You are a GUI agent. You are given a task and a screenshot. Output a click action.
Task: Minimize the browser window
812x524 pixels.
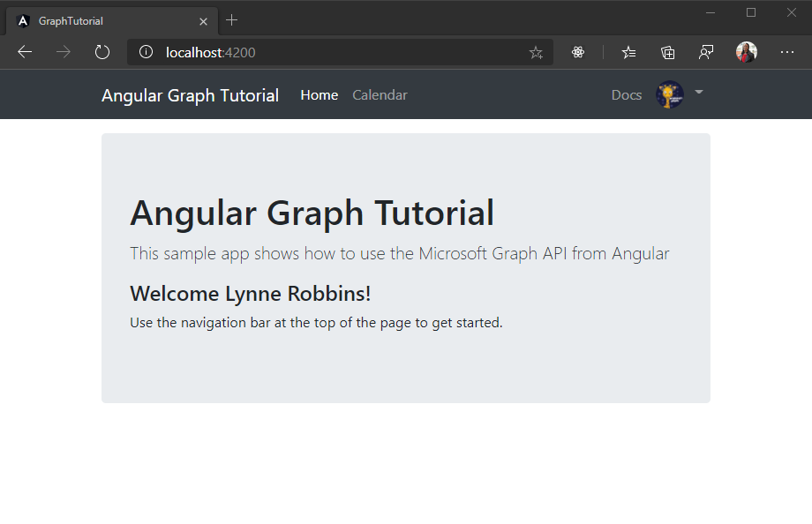coord(710,12)
